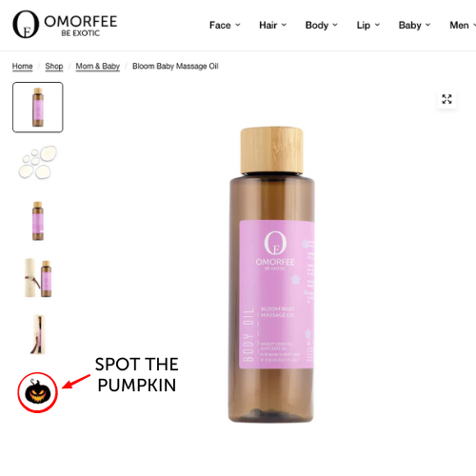Select the oil droplets thumbnail
The image size is (476, 476).
pos(38,163)
